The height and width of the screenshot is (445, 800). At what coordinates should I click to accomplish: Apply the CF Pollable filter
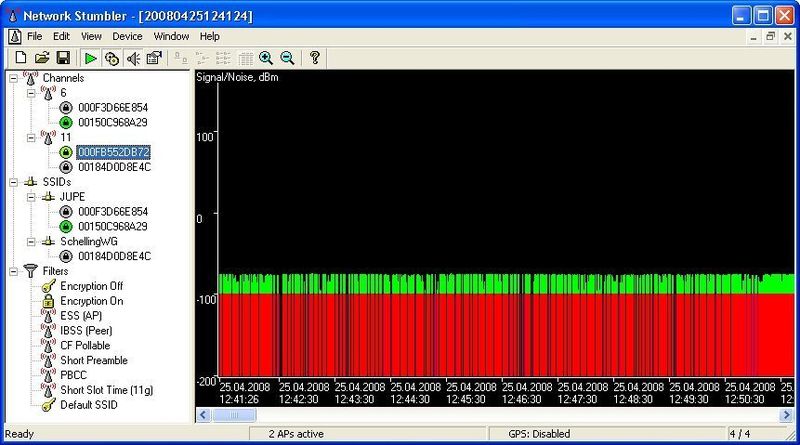85,345
